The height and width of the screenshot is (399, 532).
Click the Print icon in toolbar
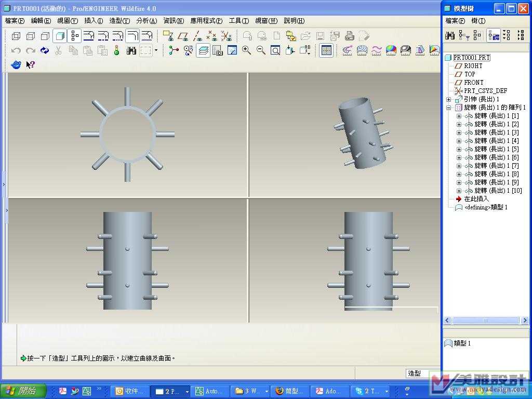[x=350, y=36]
